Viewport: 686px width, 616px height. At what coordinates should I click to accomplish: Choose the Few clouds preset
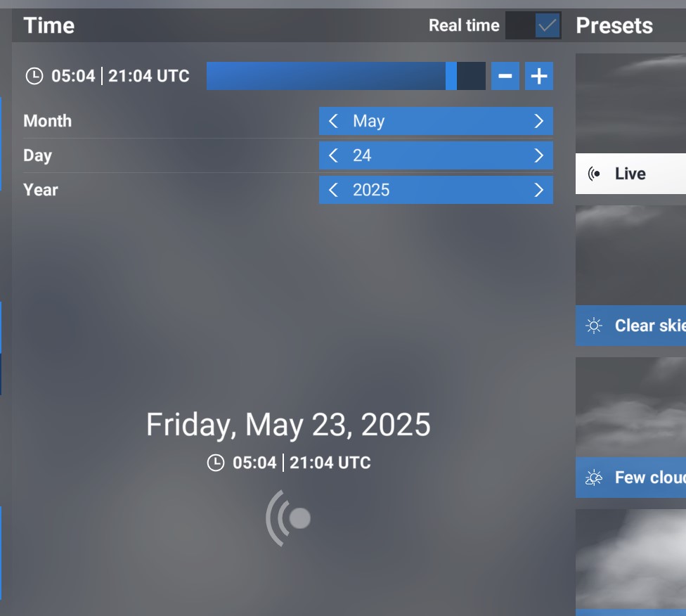[x=630, y=477]
